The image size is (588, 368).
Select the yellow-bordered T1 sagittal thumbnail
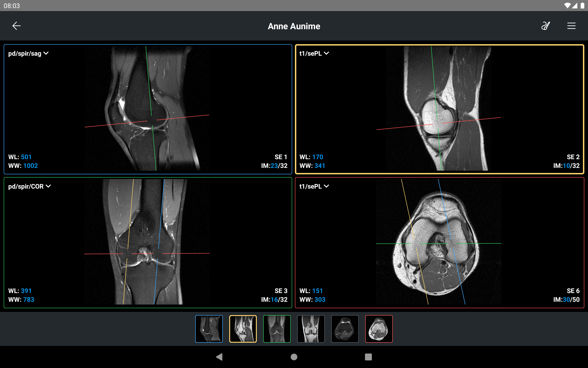coord(243,329)
